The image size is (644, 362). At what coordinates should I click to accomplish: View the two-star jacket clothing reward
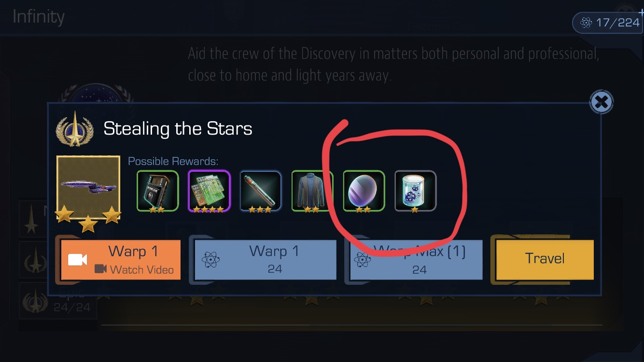coord(312,191)
